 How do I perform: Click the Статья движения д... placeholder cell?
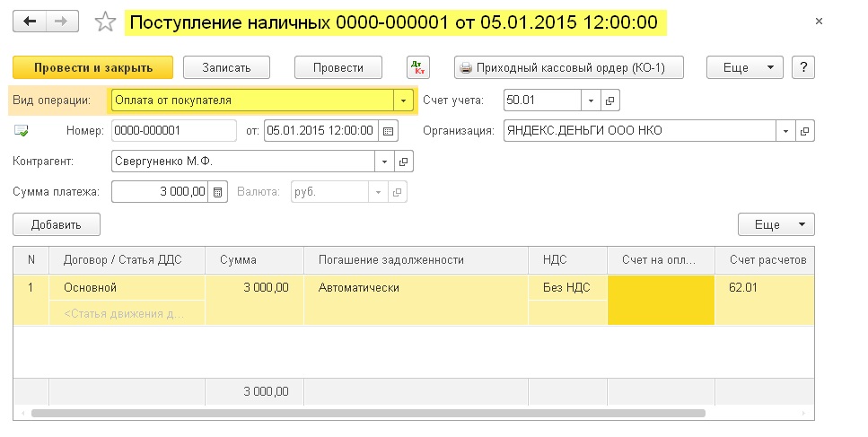(127, 313)
